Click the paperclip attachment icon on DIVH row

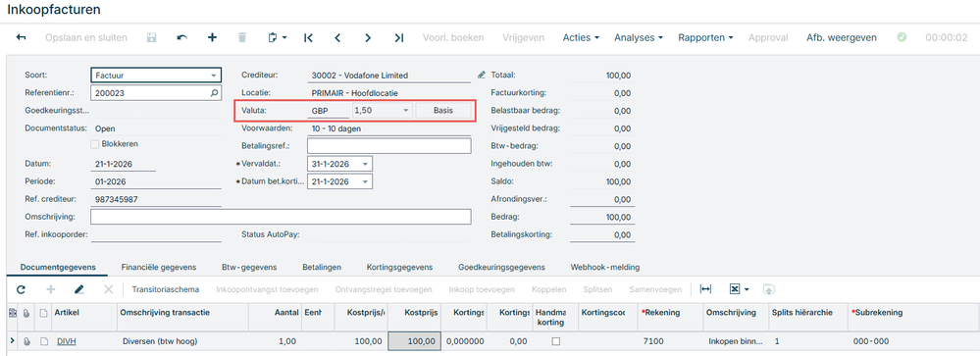pyautogui.click(x=26, y=341)
